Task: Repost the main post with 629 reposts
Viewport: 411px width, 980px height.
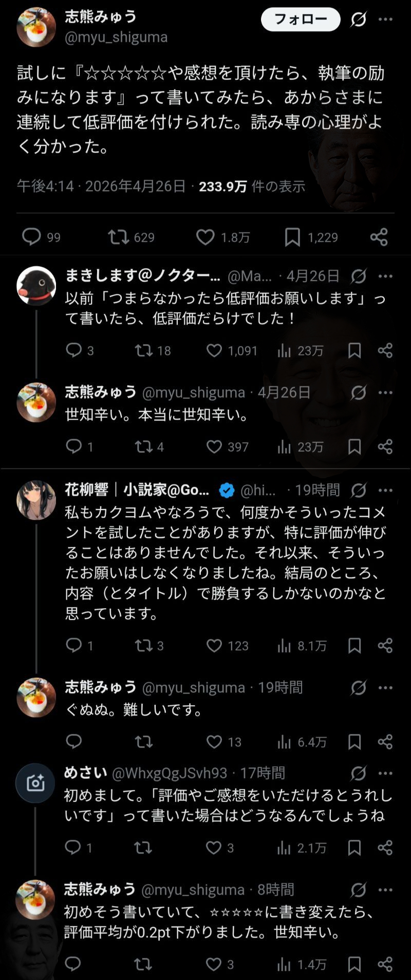Action: click(119, 237)
